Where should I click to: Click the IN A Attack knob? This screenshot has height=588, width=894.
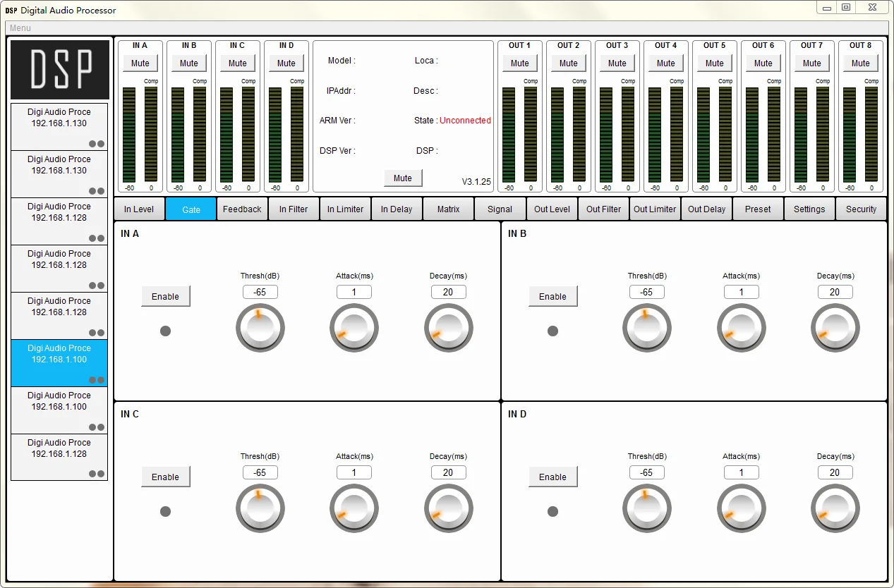pos(354,328)
